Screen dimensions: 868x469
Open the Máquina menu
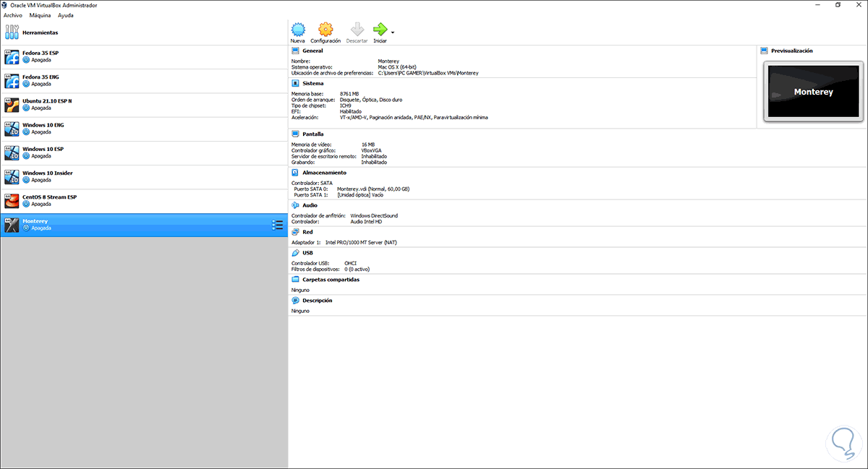point(40,15)
